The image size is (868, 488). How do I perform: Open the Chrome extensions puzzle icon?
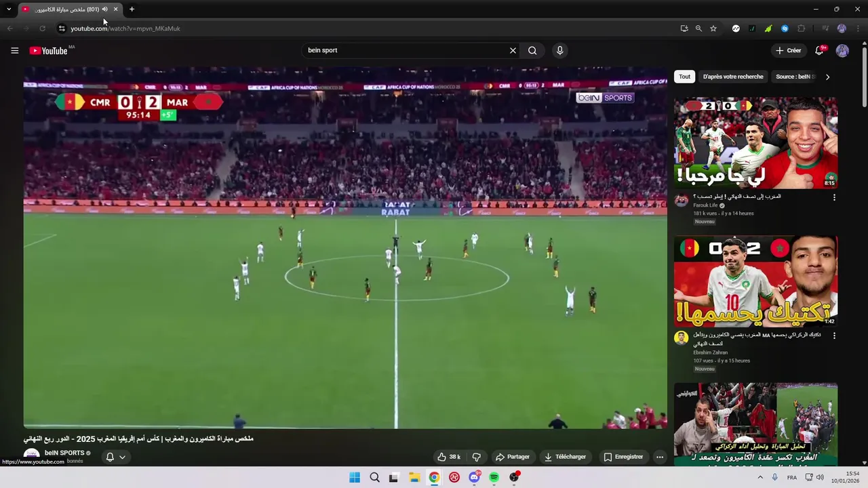click(x=801, y=28)
